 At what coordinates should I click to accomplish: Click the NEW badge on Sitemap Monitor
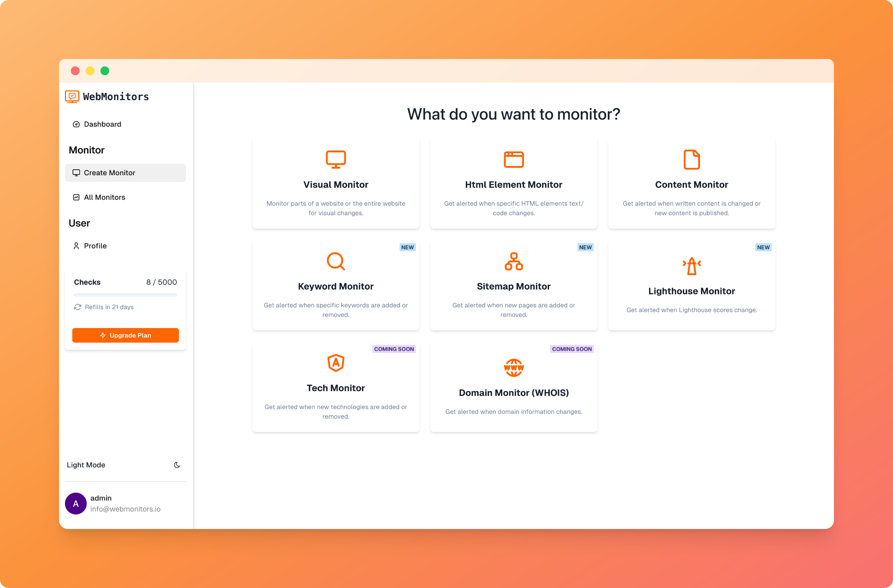tap(585, 247)
